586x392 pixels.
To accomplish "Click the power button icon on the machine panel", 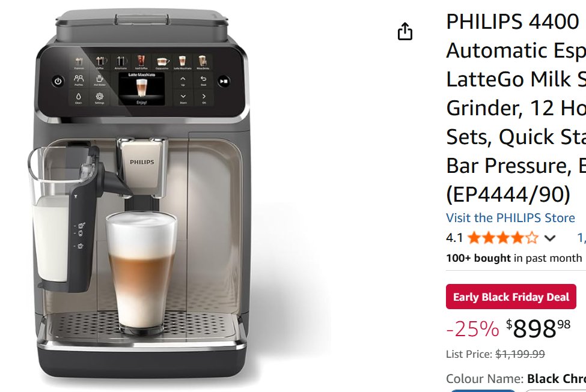I will tap(58, 81).
